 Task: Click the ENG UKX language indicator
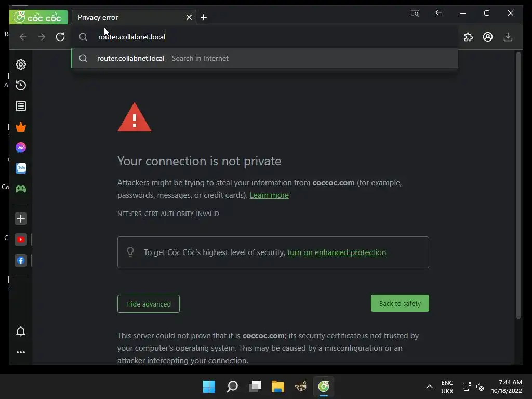click(x=447, y=387)
